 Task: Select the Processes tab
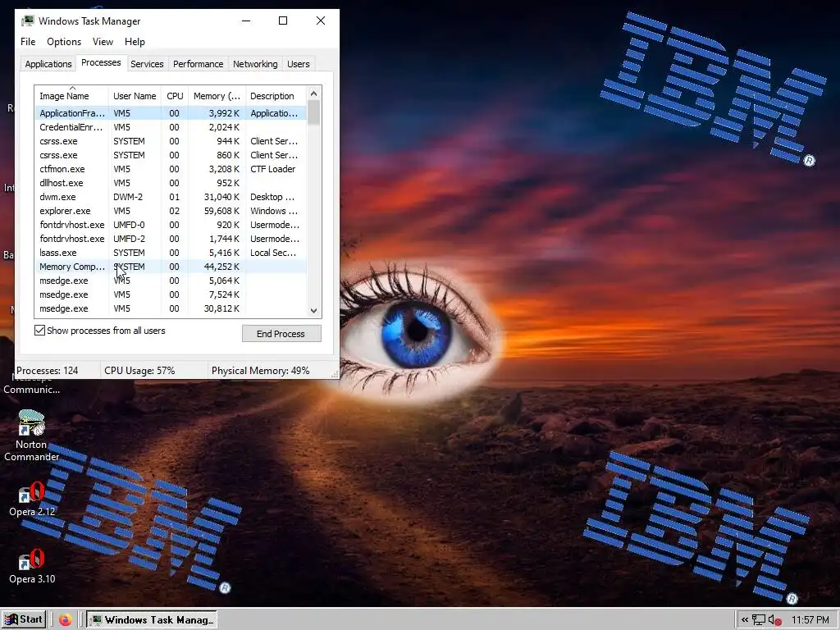[x=101, y=62]
